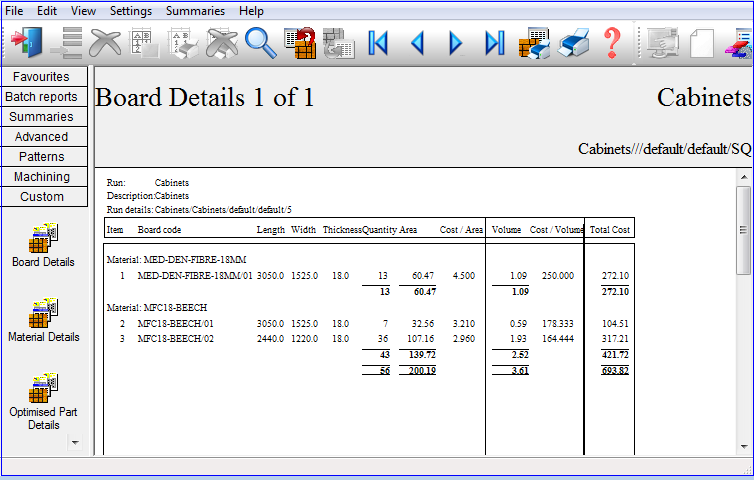Go to first page with the blue arrow

(x=378, y=43)
